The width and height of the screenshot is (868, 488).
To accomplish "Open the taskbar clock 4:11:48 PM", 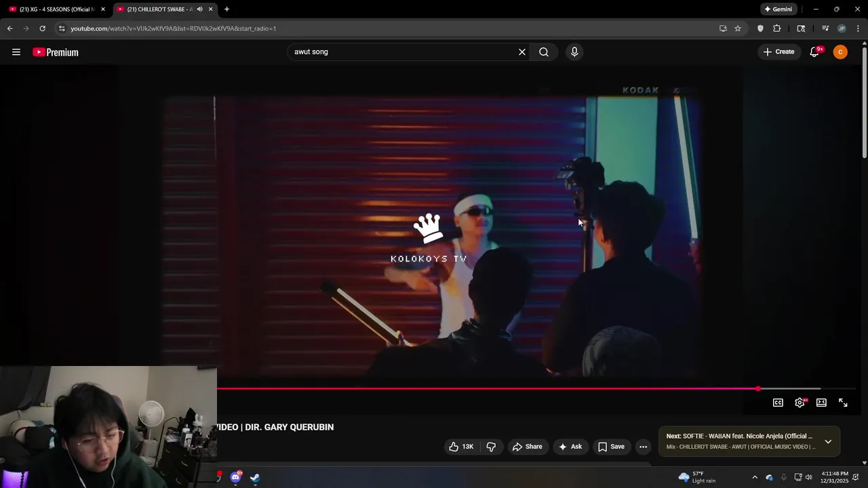I will [x=835, y=477].
